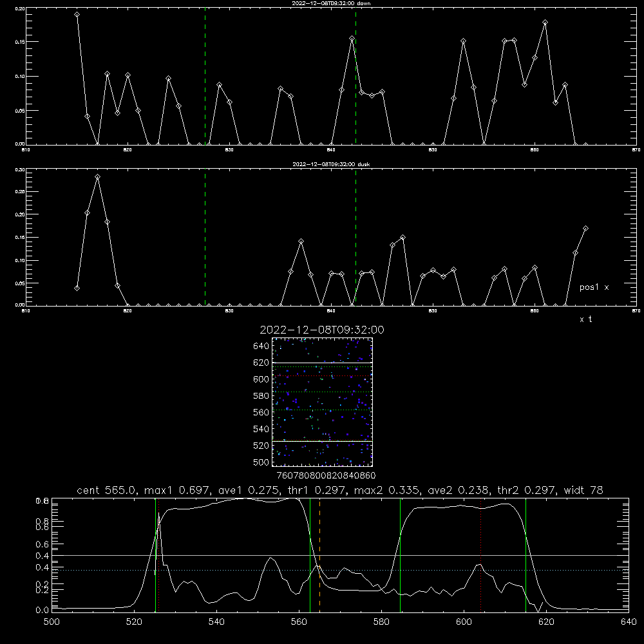Click the 560 label on the scatter image y-axis
Screen dimensions: 644x644
[x=261, y=412]
